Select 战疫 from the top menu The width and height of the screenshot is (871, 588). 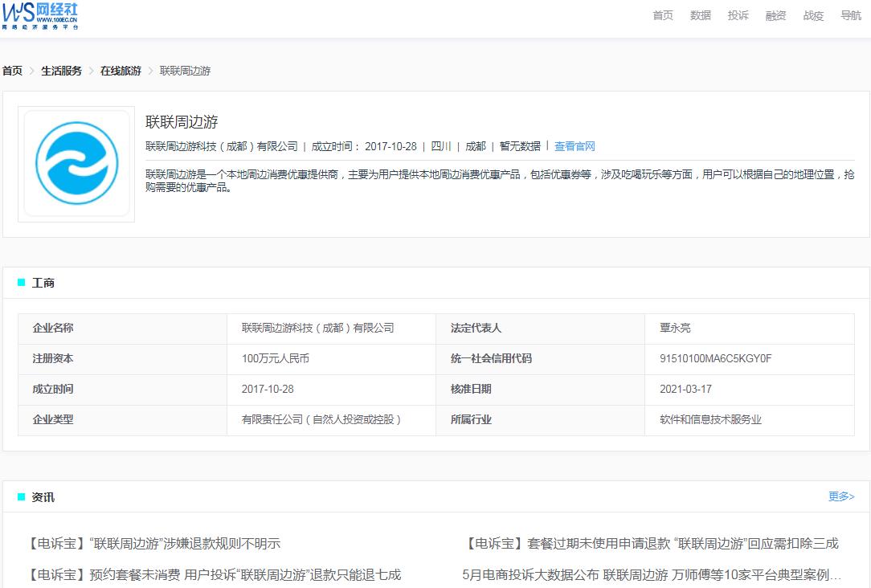(x=812, y=14)
